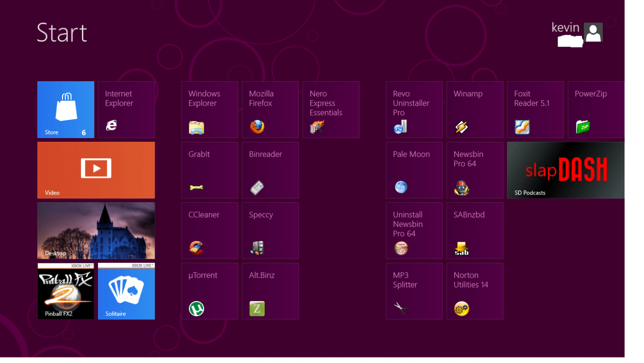Launch Internet Explorer tile

tap(126, 109)
